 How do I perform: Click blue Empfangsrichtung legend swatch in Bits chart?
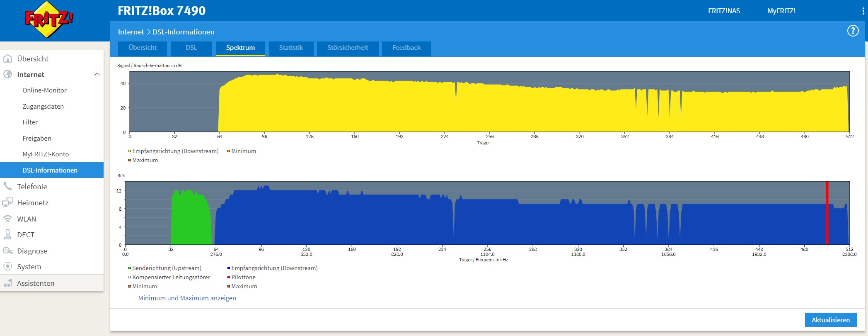228,268
